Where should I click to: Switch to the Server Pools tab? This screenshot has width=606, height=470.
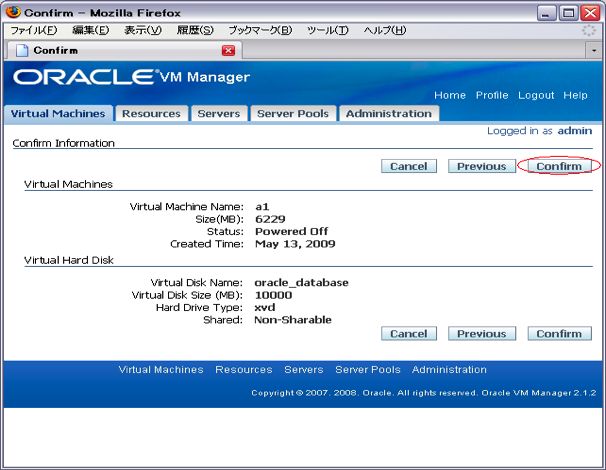[x=293, y=114]
